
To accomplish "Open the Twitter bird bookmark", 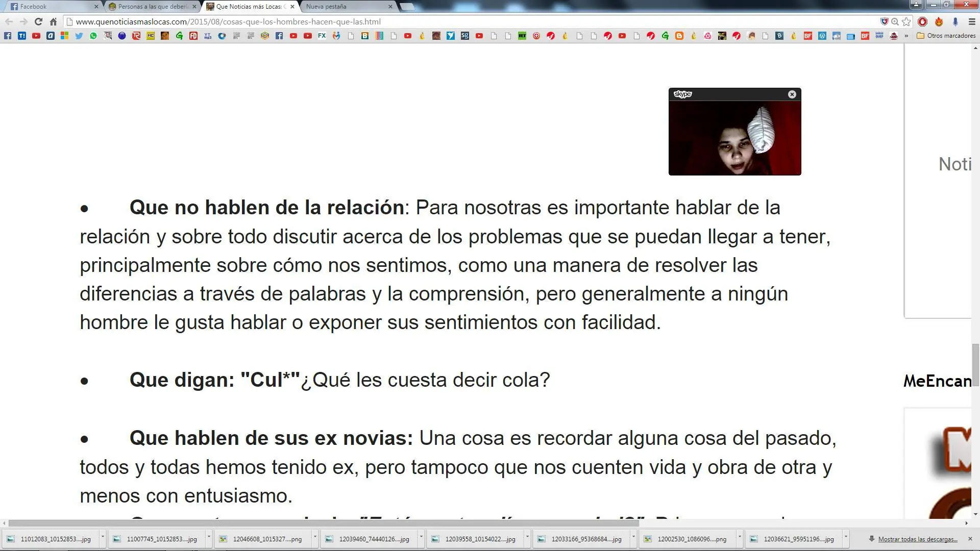I will pos(79,36).
